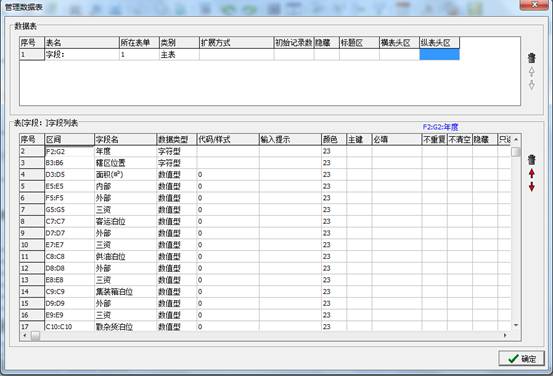Viewport: 553px width, 376px height.
Task: Select the 初始记录数 column header
Action: pos(294,43)
